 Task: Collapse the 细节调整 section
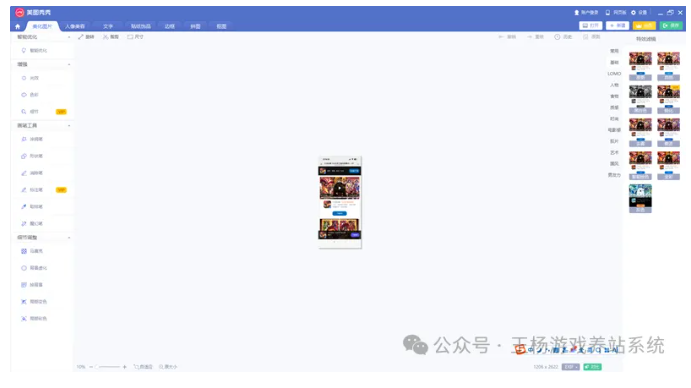pyautogui.click(x=69, y=238)
